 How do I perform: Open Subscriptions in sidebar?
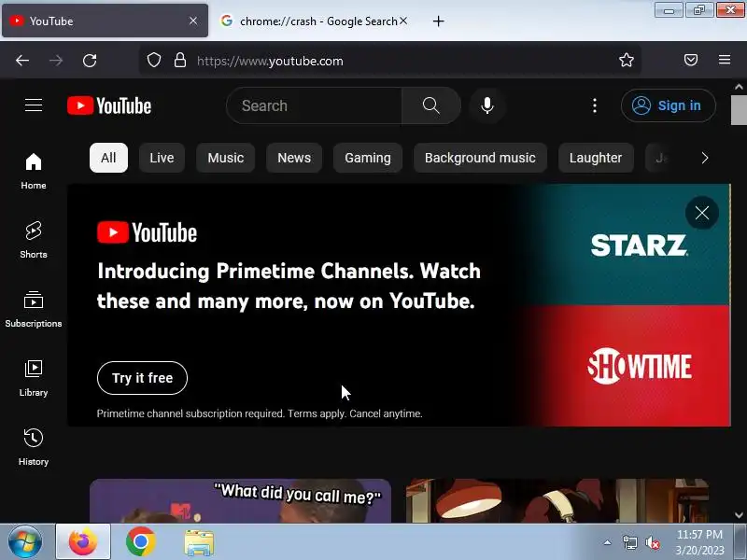click(34, 309)
